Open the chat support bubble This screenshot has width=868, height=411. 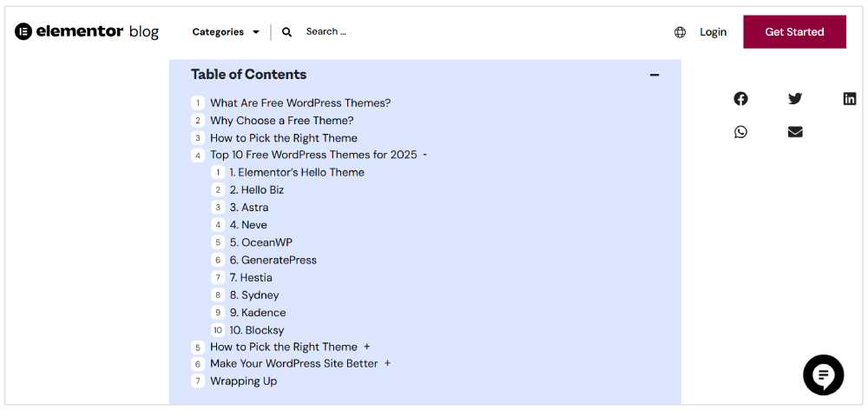pos(823,375)
